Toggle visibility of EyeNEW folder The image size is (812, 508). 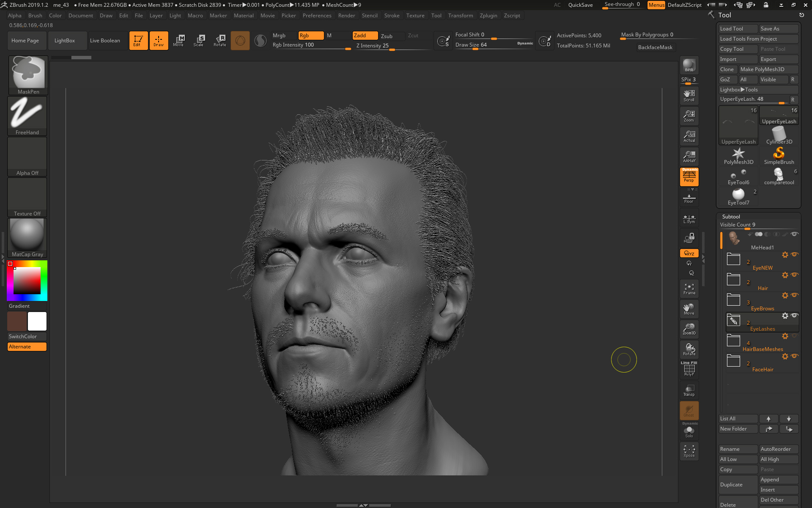click(794, 254)
